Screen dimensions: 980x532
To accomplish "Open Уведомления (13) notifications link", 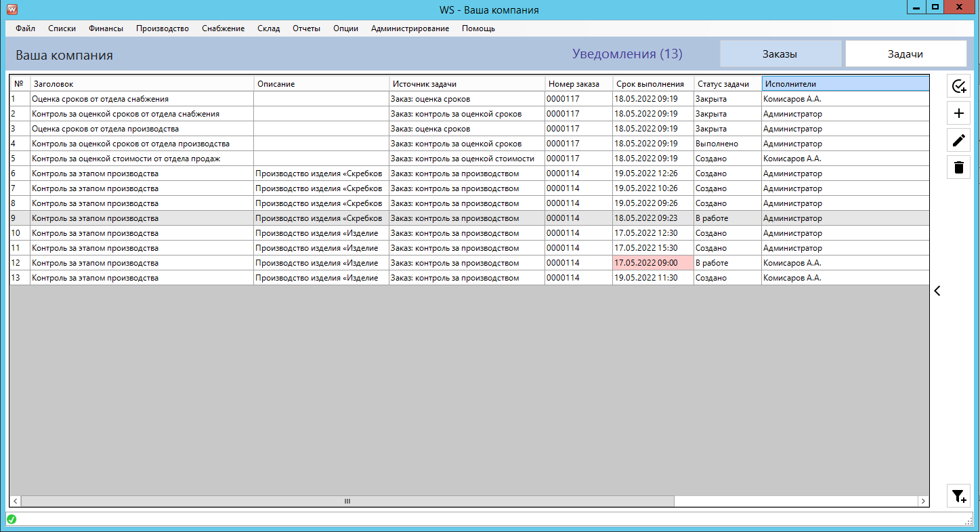I will (x=626, y=54).
